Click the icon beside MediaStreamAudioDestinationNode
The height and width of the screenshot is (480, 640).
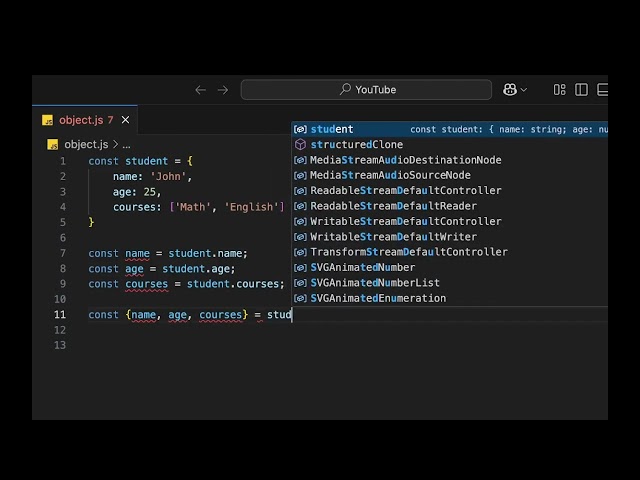click(x=300, y=160)
